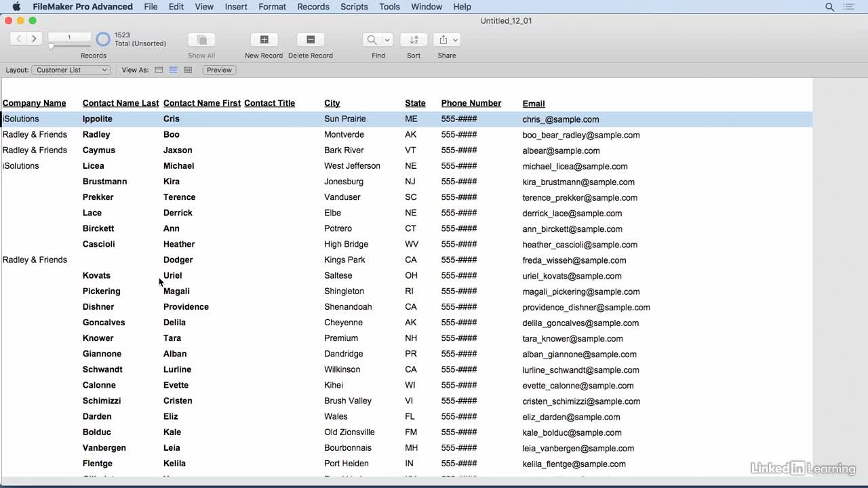Click the City column header
The image size is (868, 488).
coord(332,103)
